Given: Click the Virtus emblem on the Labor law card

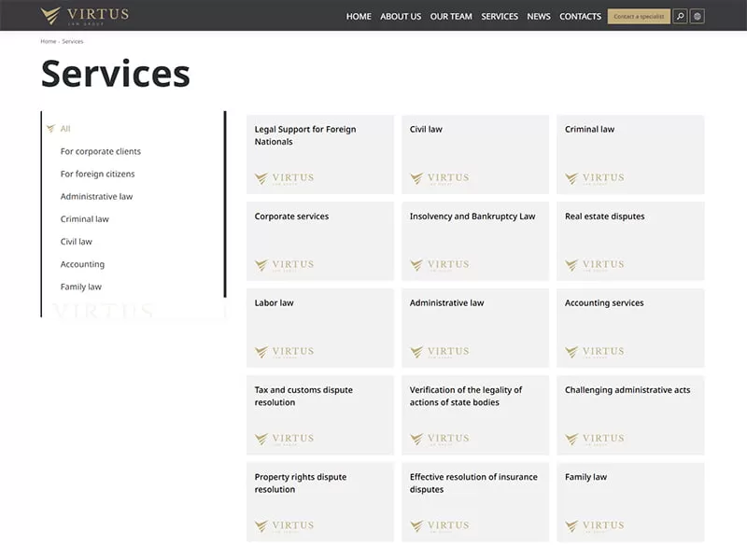Looking at the screenshot, I should 286,352.
